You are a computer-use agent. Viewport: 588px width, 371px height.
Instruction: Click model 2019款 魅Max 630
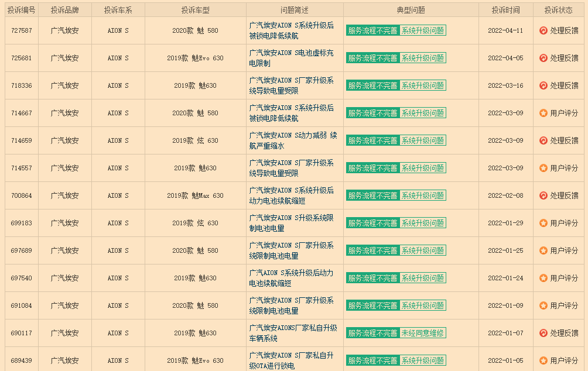(x=196, y=195)
